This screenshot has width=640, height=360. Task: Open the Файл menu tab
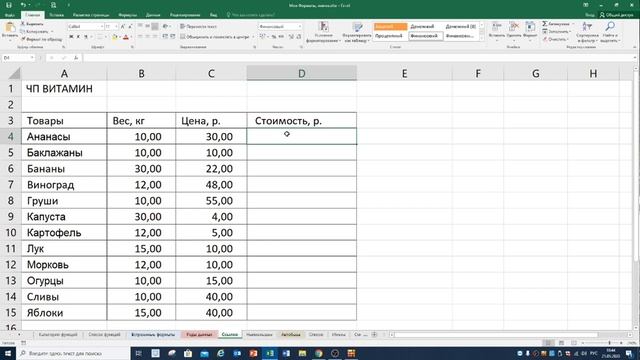[x=10, y=15]
